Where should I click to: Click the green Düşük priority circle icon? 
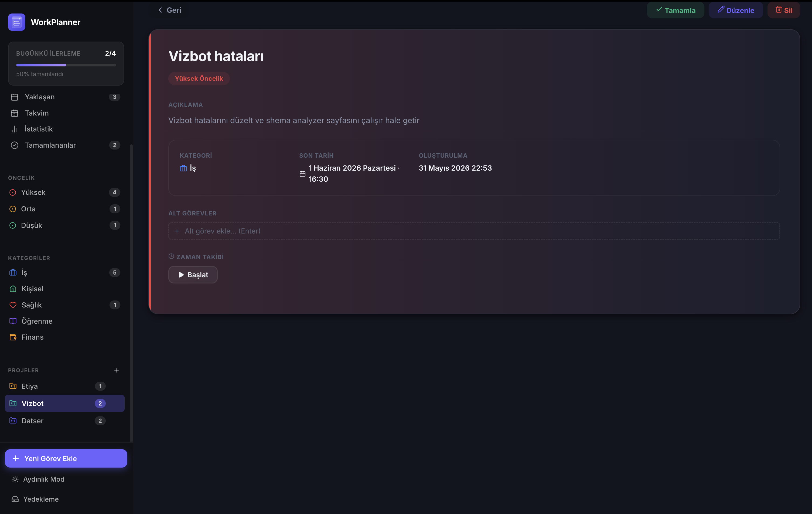click(x=13, y=225)
